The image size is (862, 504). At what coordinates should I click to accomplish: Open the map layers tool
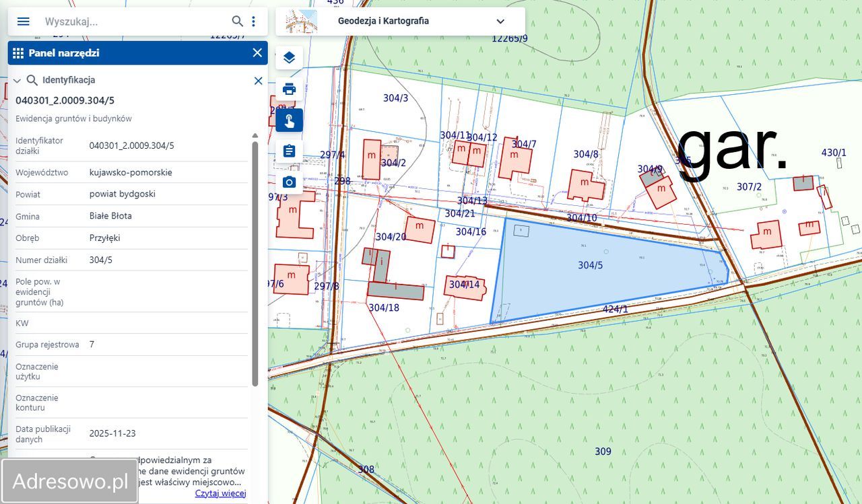pyautogui.click(x=289, y=58)
